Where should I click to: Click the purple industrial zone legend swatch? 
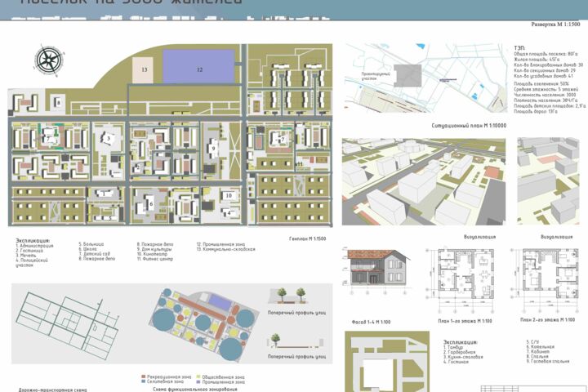tap(198, 382)
